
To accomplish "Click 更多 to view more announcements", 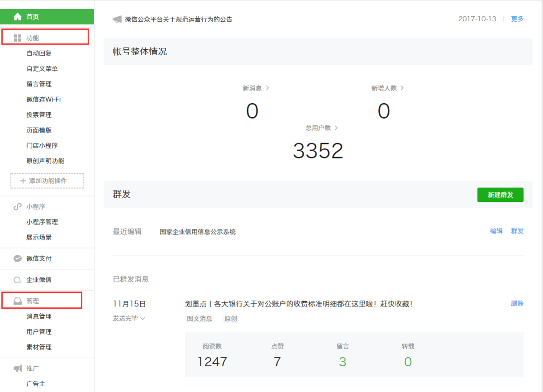I will pyautogui.click(x=517, y=19).
